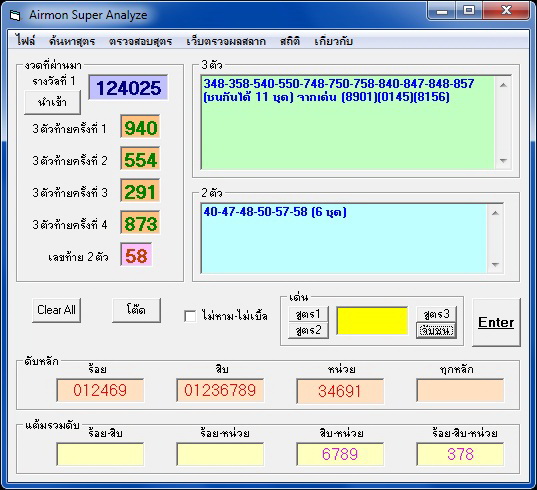Screen dimensions: 537x490
Task: Open the สถิติ menu
Action: point(290,41)
